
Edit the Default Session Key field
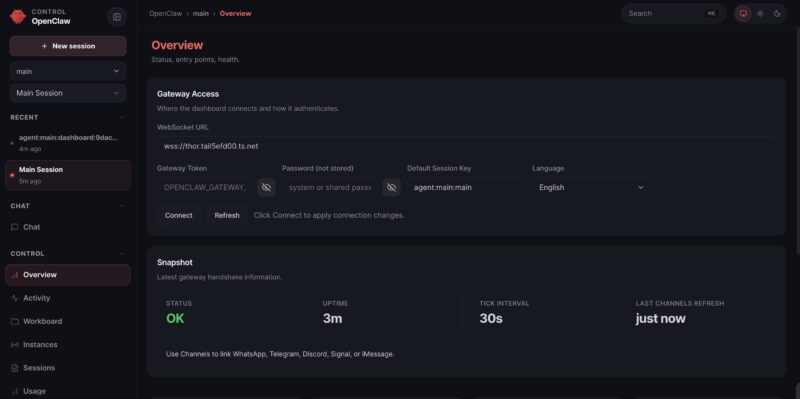465,187
